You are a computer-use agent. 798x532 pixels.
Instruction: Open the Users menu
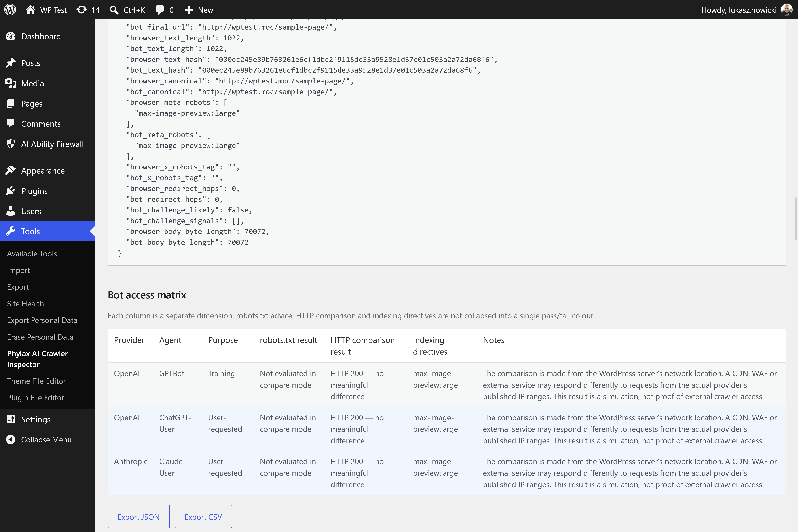coord(47,211)
